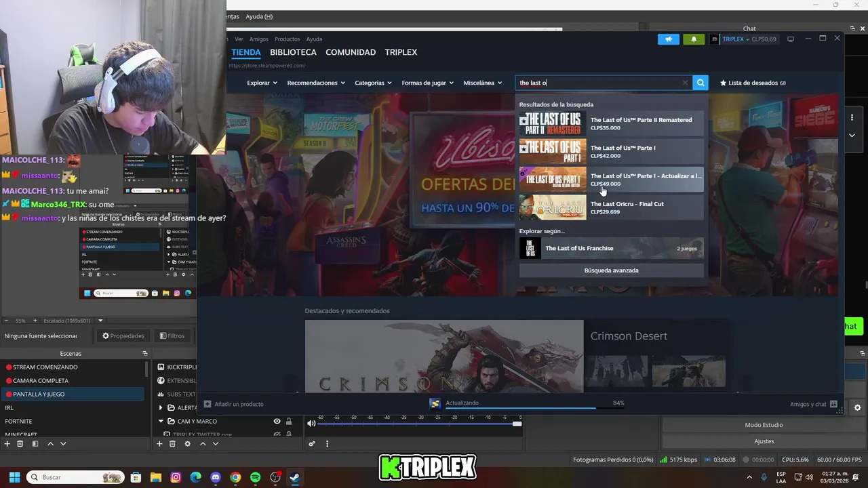Open TRIPLEX account dropdown with wallet
Image resolution: width=868 pixels, height=488 pixels.
[x=744, y=39]
